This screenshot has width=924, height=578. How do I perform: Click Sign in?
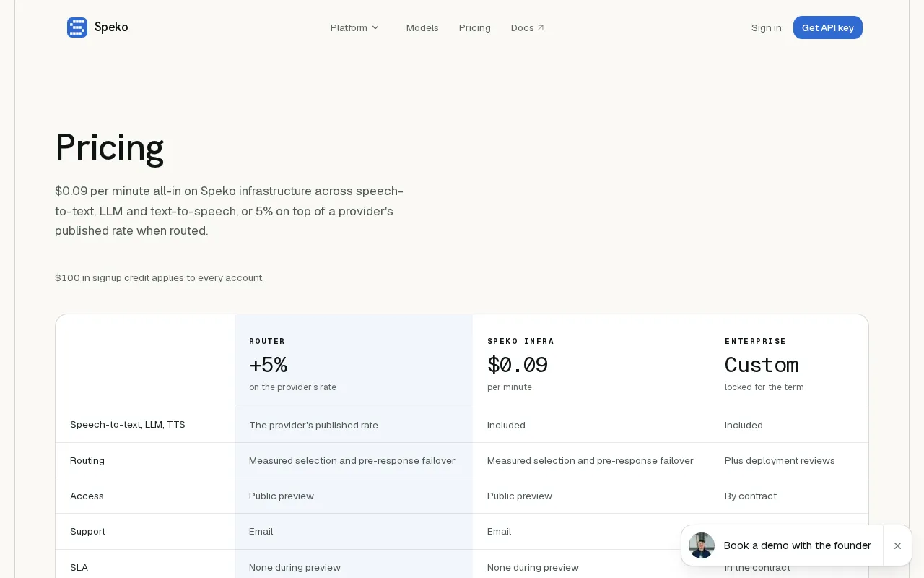pos(766,27)
